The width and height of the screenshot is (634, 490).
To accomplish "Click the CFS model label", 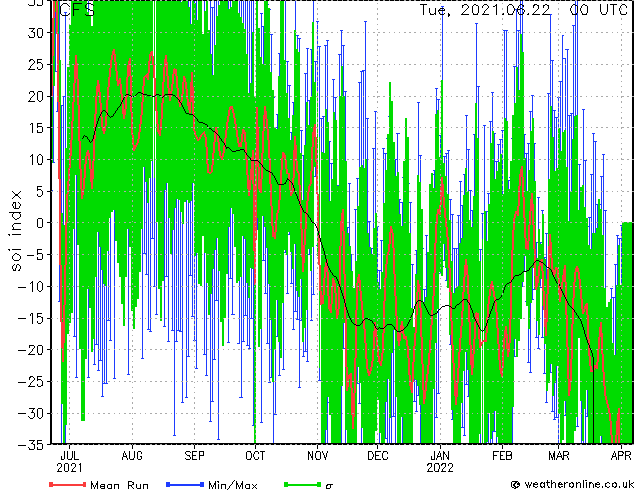I will (x=77, y=10).
